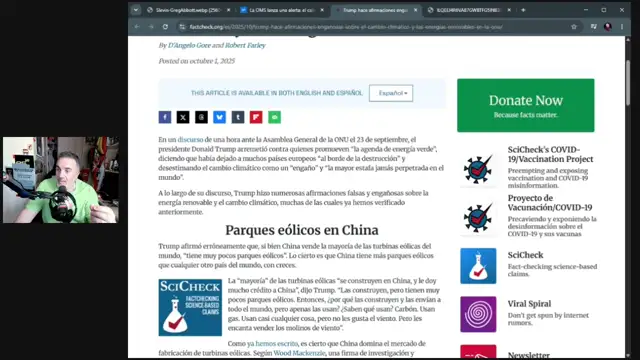Share article on Bluesky icon
The height and width of the screenshot is (360, 640).
click(x=220, y=117)
